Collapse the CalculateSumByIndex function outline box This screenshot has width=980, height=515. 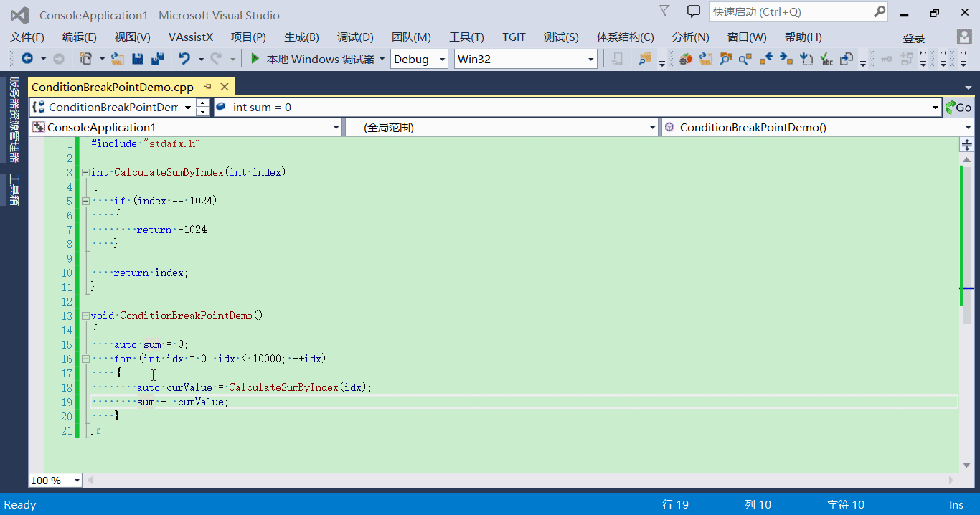[85, 172]
